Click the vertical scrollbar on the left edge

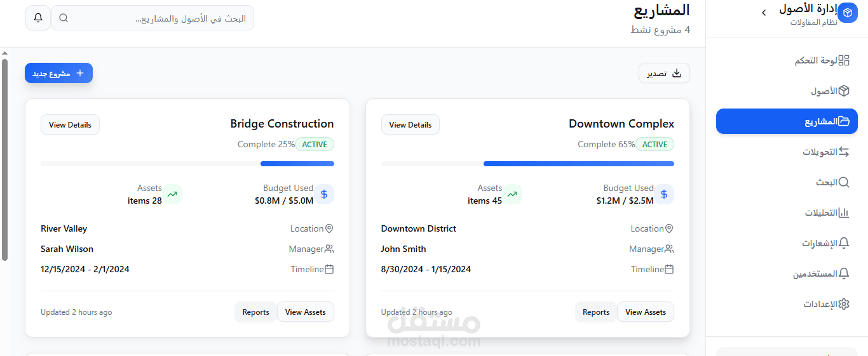[4, 160]
